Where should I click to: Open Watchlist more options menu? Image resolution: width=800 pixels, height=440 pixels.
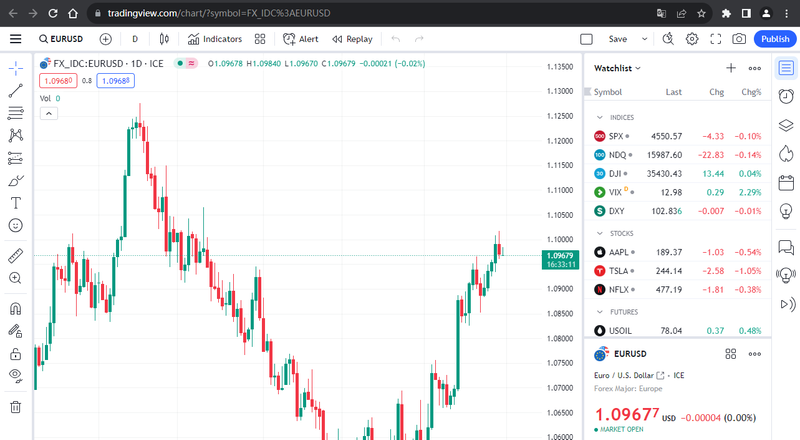(755, 68)
